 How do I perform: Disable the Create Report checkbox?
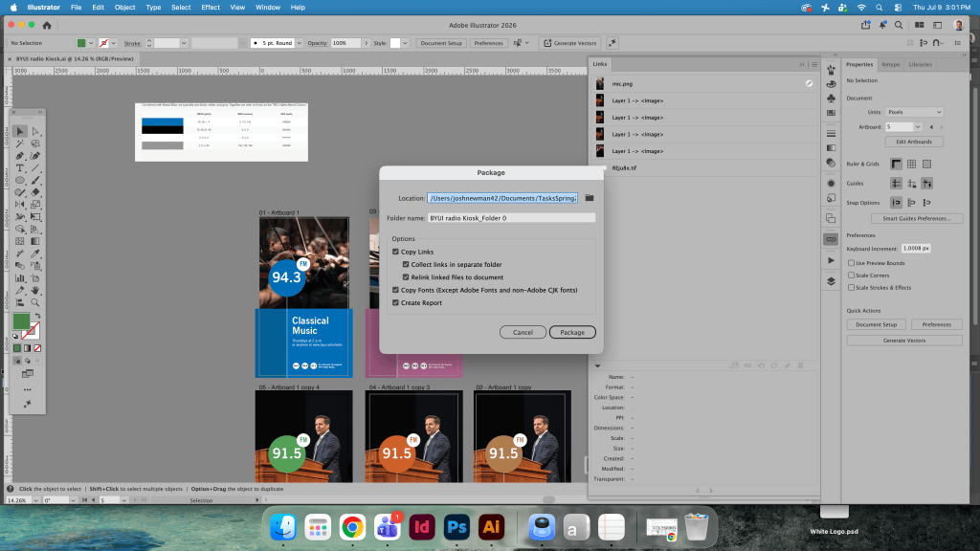tap(395, 302)
